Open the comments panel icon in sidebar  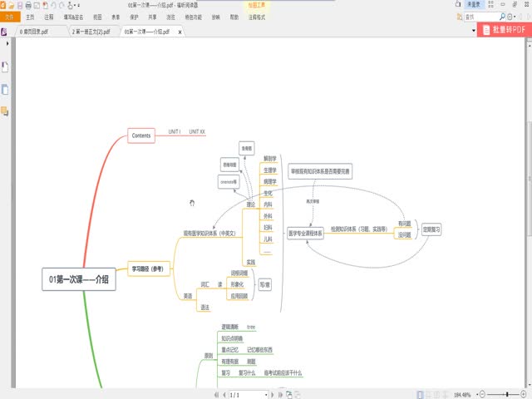coord(5,111)
